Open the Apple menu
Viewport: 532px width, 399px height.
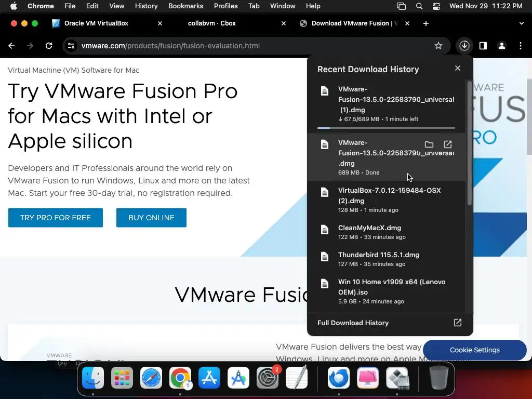14,6
